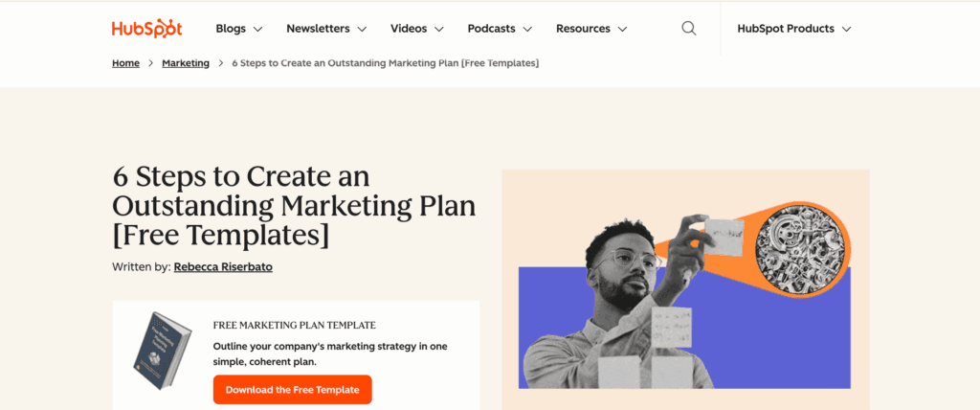Image resolution: width=980 pixels, height=410 pixels.
Task: Click the HubSpot logo
Action: pyautogui.click(x=146, y=29)
